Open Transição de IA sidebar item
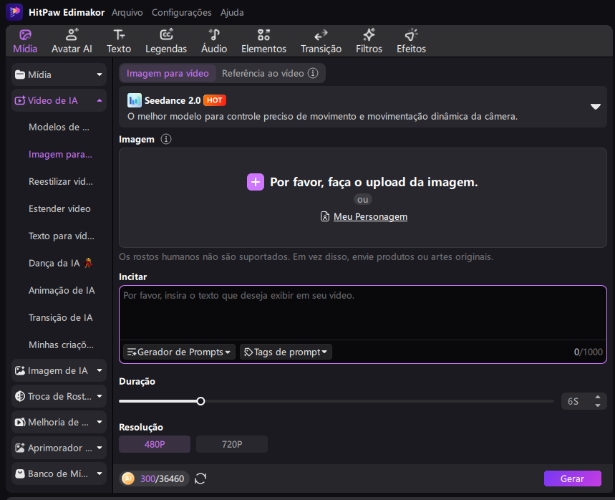The width and height of the screenshot is (615, 500). click(x=60, y=318)
